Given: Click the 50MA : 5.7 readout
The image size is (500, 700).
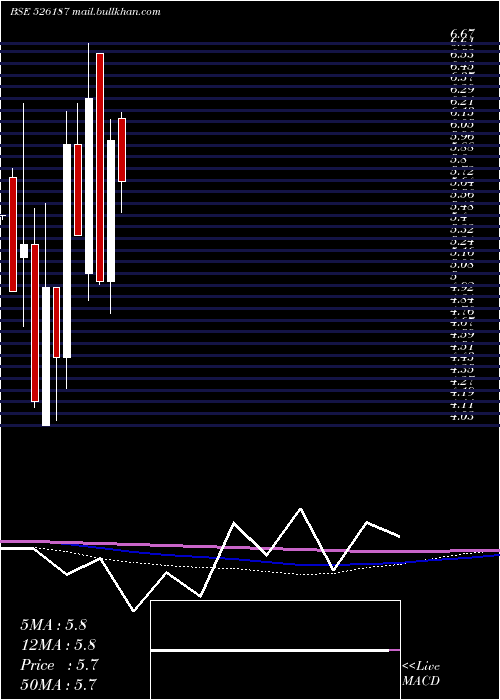Looking at the screenshot, I should tap(58, 684).
